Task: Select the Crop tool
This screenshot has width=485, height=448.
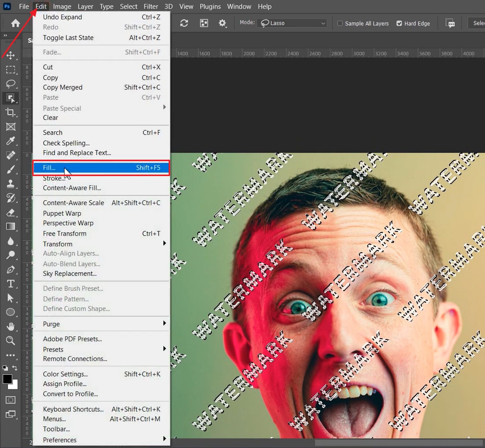Action: [10, 112]
